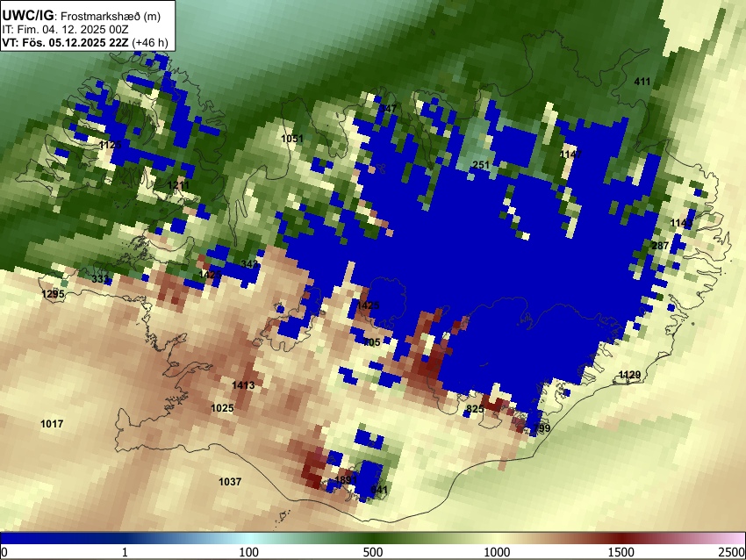Click the color scale label 0
746x560 pixels.
coord(4,552)
